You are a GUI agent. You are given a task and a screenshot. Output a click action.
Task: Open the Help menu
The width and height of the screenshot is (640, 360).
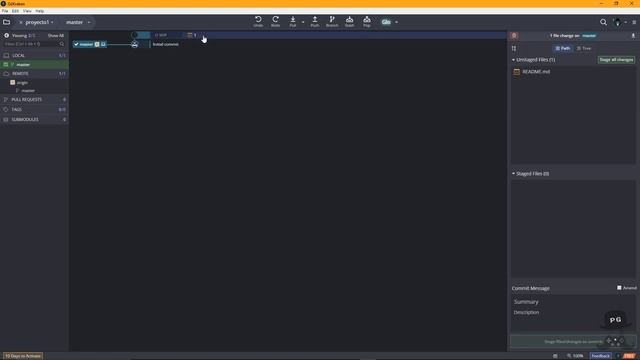pyautogui.click(x=40, y=11)
